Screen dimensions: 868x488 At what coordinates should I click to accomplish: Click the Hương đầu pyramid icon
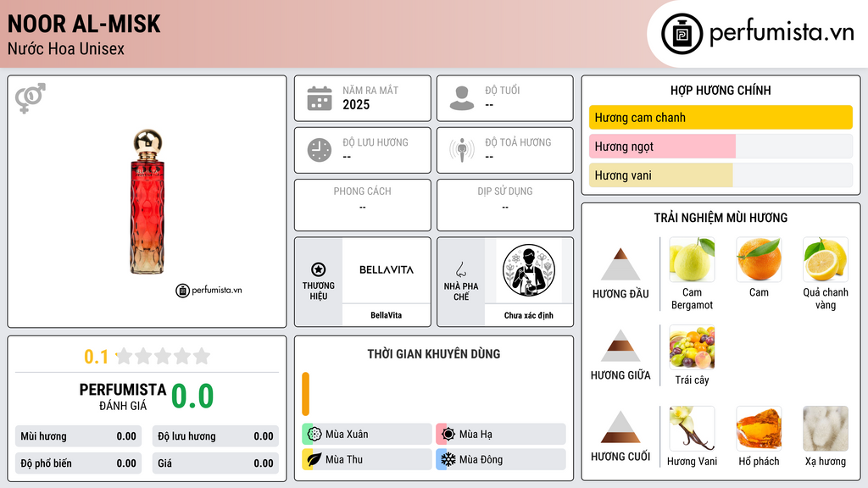click(620, 264)
